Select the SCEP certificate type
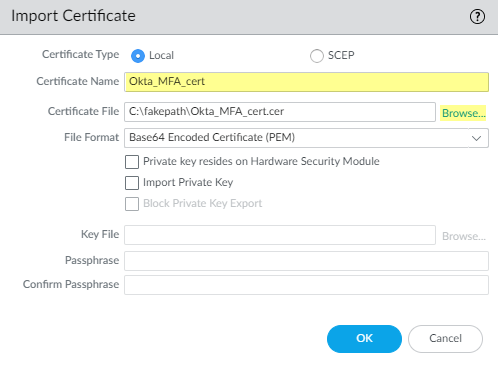The width and height of the screenshot is (498, 367). pyautogui.click(x=317, y=56)
